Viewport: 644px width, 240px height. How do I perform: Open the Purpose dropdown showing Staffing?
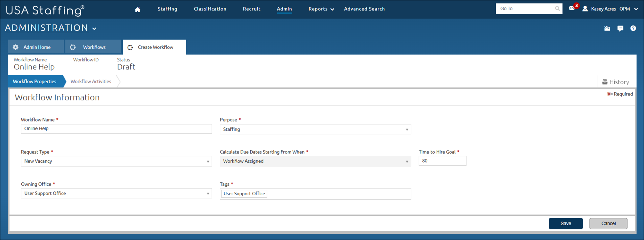coord(315,129)
